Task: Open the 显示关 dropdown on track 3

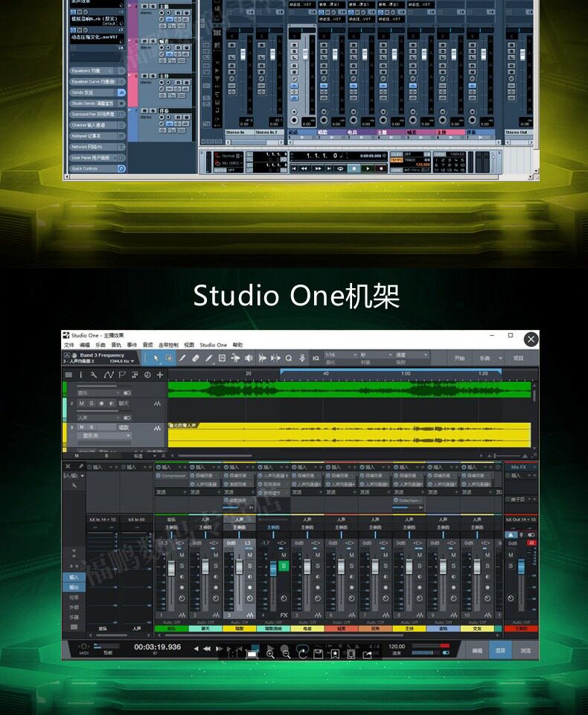Action: [104, 436]
